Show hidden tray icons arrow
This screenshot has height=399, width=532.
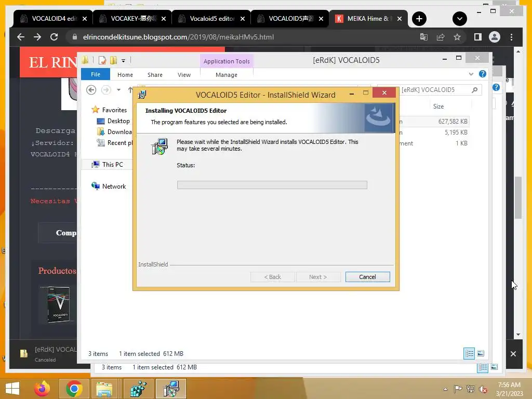445,389
